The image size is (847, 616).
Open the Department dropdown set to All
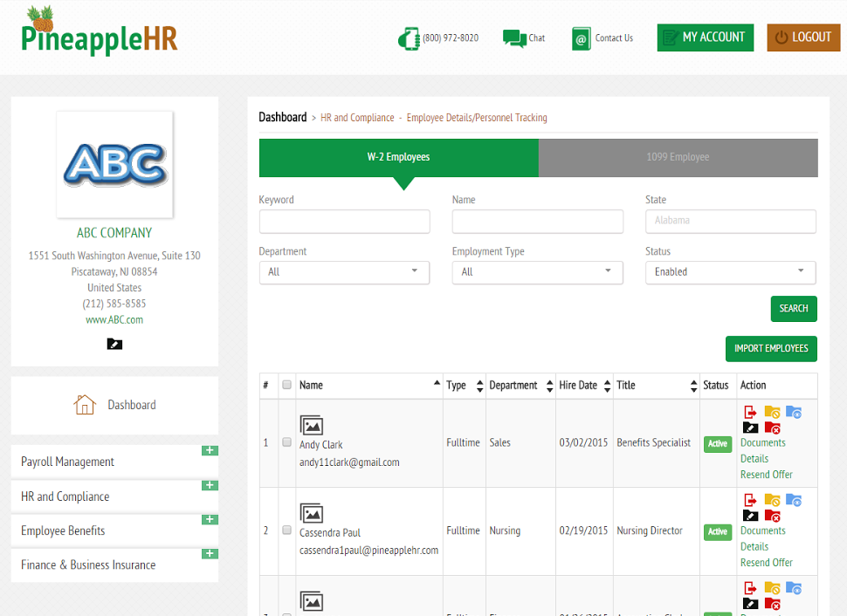[344, 272]
